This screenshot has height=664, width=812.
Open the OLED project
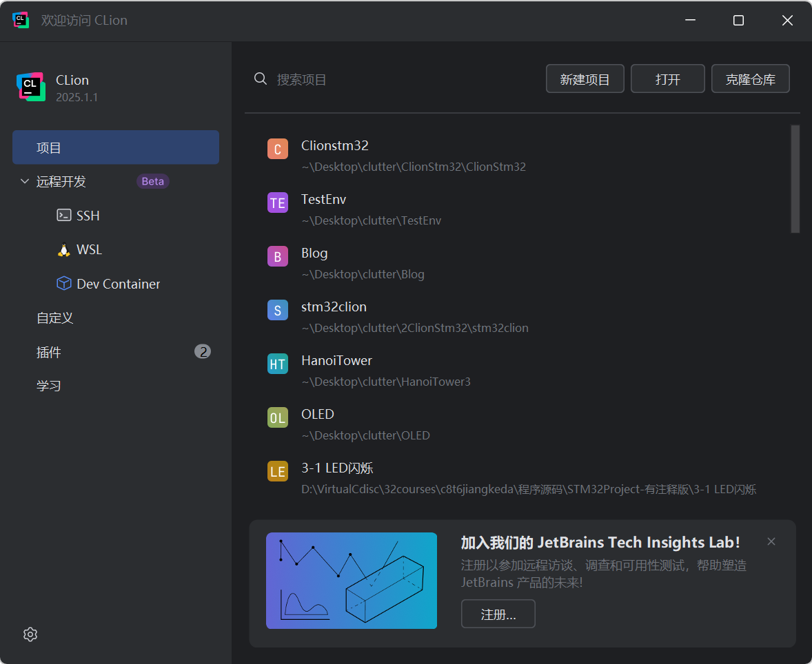[318, 414]
